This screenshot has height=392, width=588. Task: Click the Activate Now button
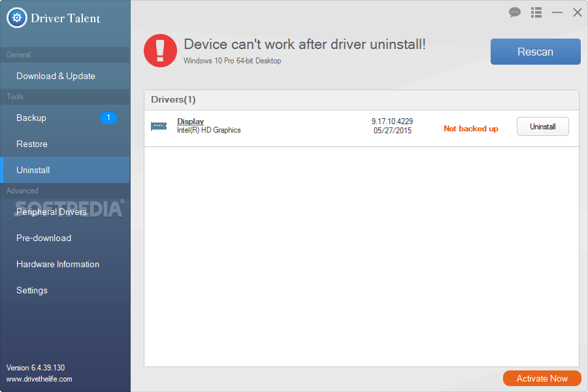[x=542, y=378]
